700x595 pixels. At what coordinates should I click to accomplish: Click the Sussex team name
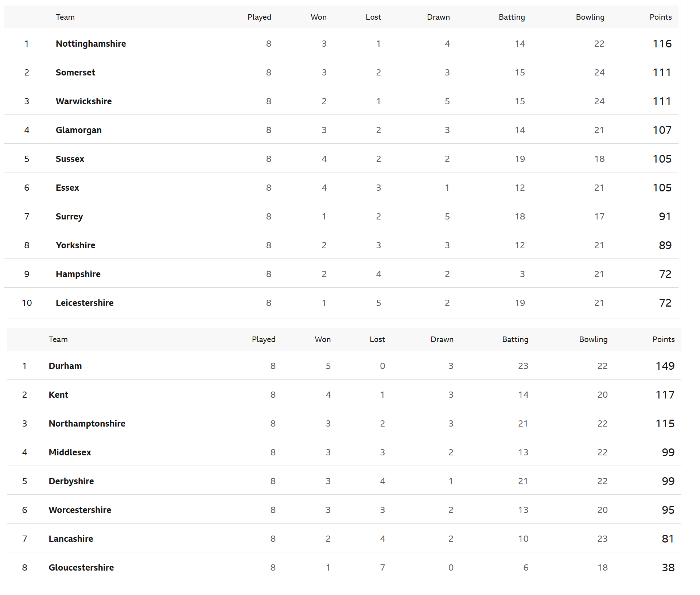70,159
